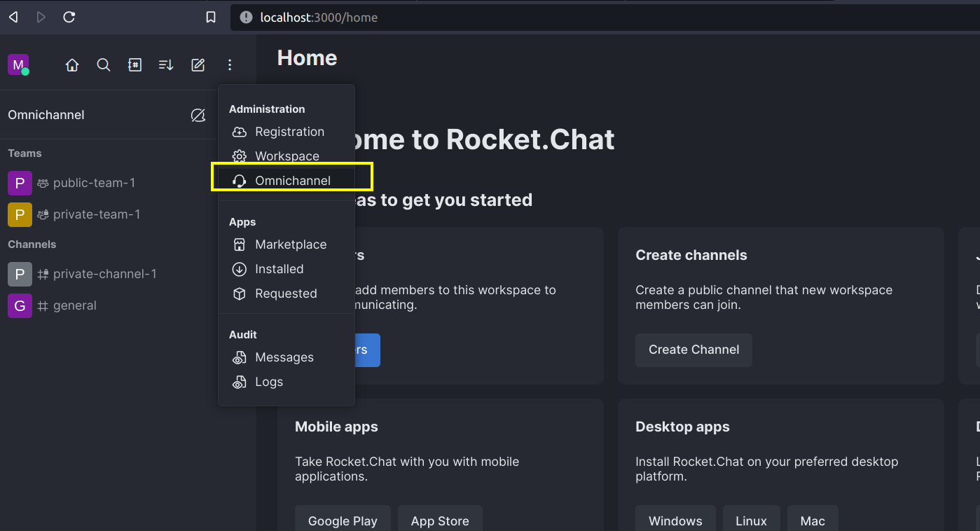Click the Create Channel button
This screenshot has width=980, height=531.
[693, 350]
